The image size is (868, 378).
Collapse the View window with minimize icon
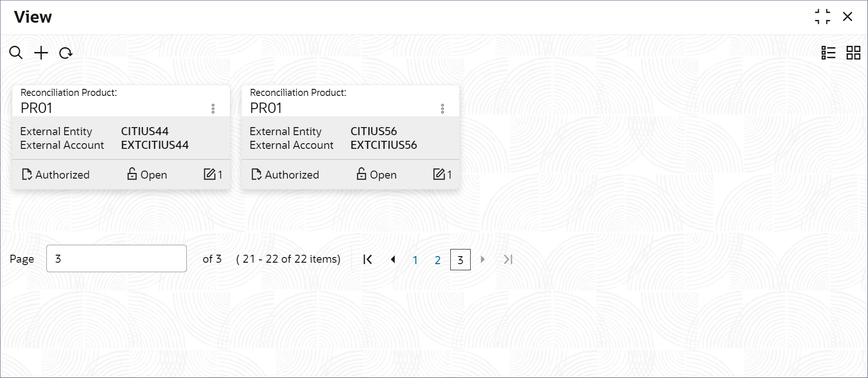(823, 17)
